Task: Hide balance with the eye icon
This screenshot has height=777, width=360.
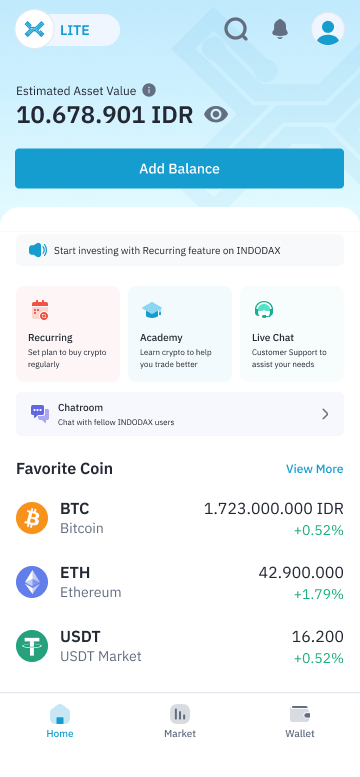Action: point(216,115)
